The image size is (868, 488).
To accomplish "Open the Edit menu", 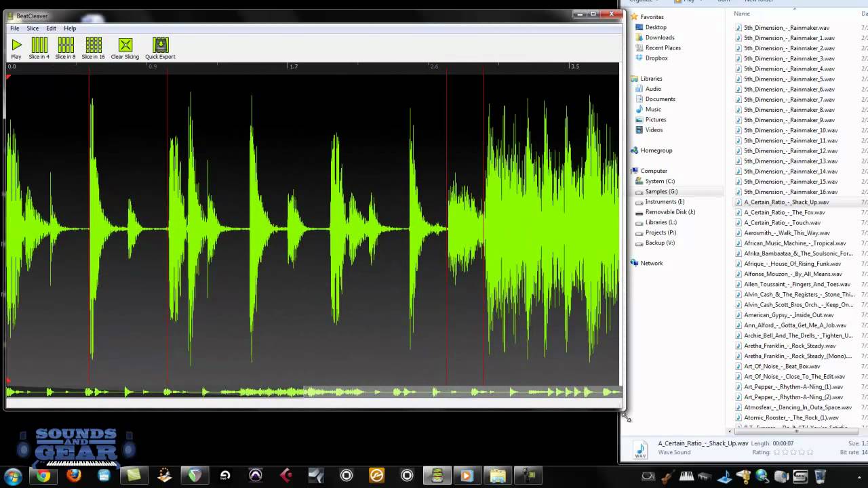I will tap(51, 28).
